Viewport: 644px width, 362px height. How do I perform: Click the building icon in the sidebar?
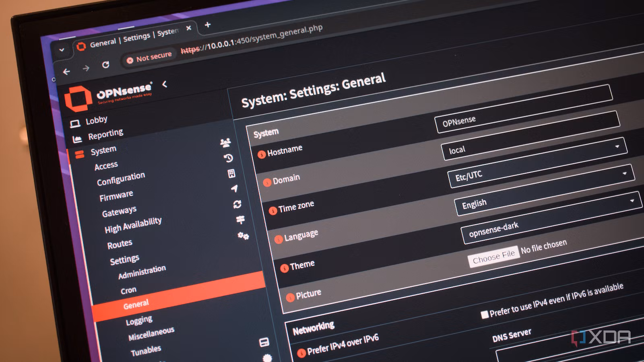[x=231, y=173]
